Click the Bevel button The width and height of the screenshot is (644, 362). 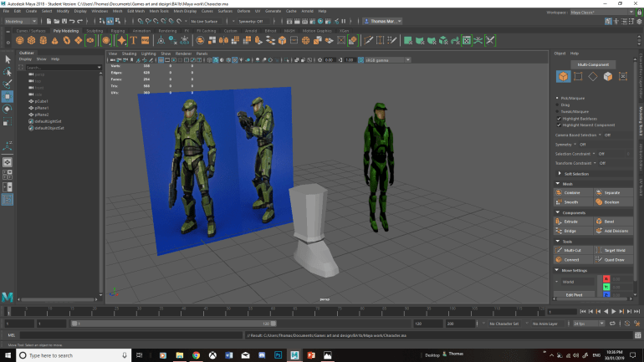point(613,222)
